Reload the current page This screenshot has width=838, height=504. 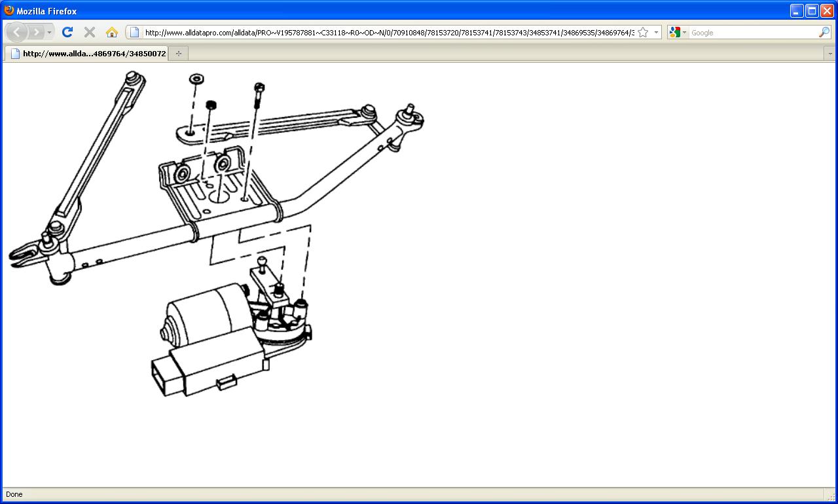[67, 32]
